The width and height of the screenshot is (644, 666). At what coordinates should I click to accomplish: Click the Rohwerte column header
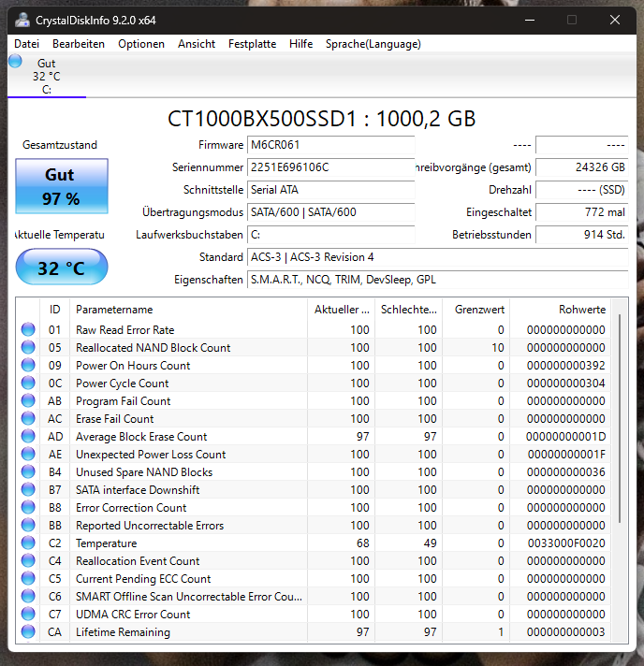pos(561,310)
